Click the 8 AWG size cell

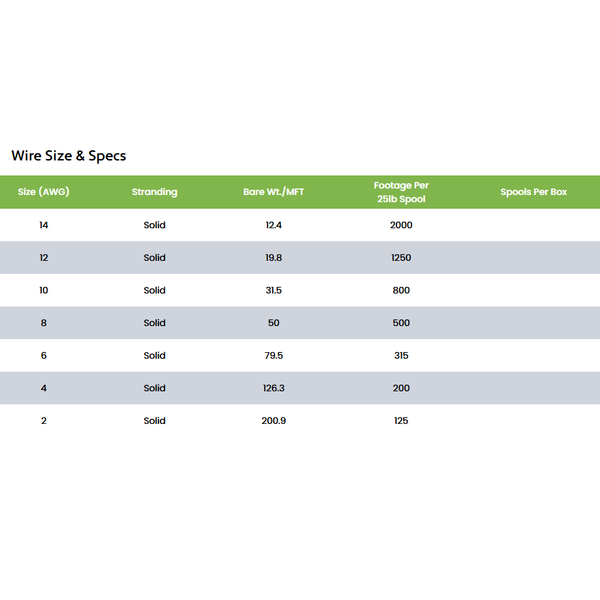pyautogui.click(x=44, y=323)
